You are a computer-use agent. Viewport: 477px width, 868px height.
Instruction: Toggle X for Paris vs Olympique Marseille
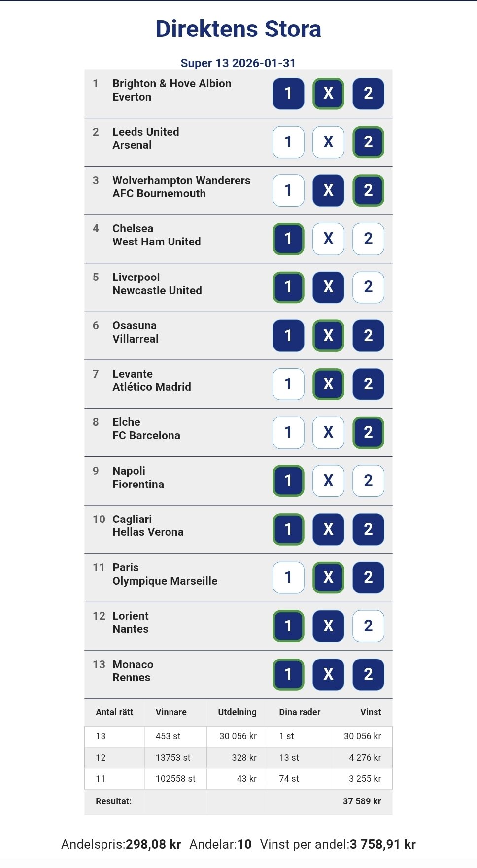coord(328,577)
